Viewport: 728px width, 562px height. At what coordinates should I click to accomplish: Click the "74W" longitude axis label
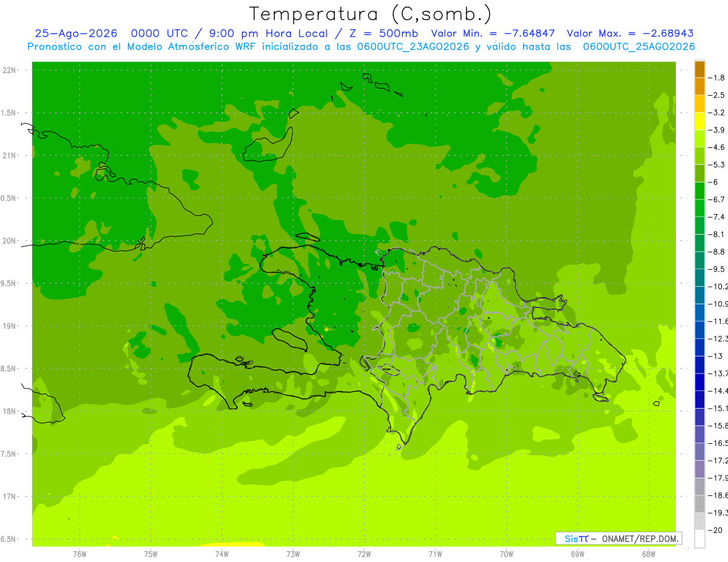[x=221, y=554]
